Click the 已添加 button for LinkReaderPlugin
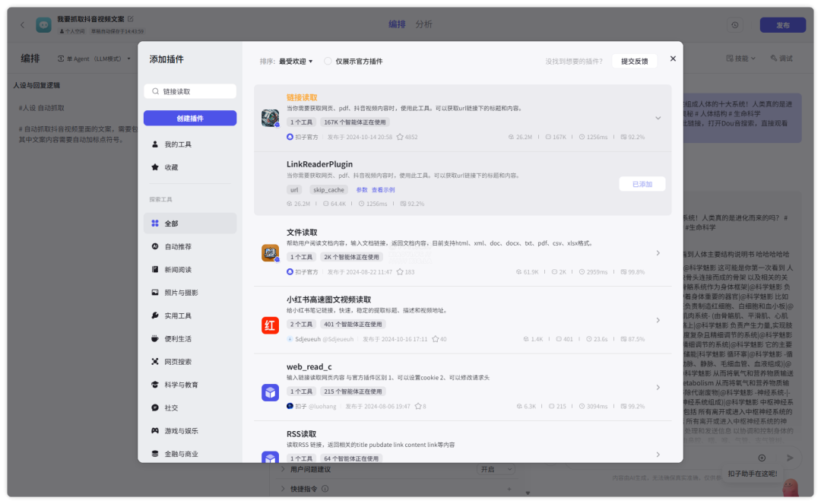821x504 pixels. [642, 184]
